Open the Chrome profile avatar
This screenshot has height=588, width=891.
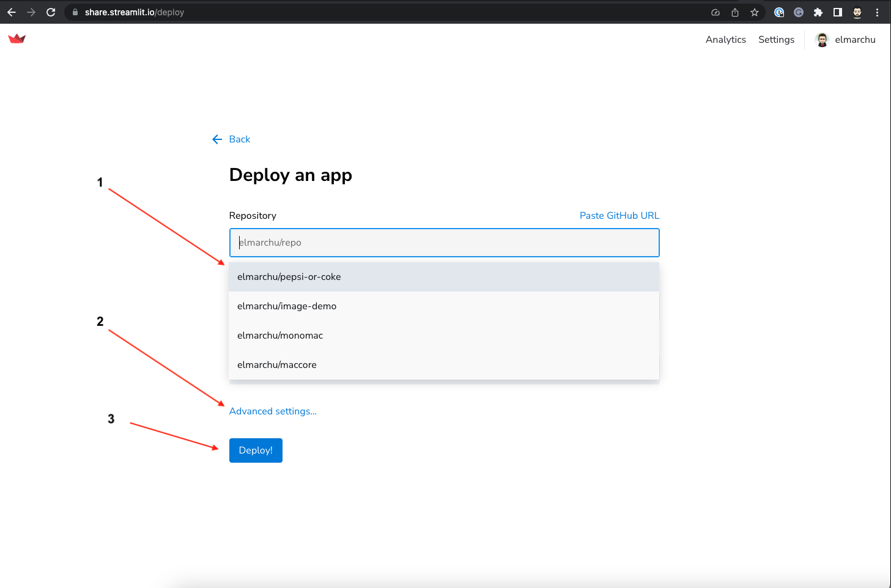tap(857, 12)
